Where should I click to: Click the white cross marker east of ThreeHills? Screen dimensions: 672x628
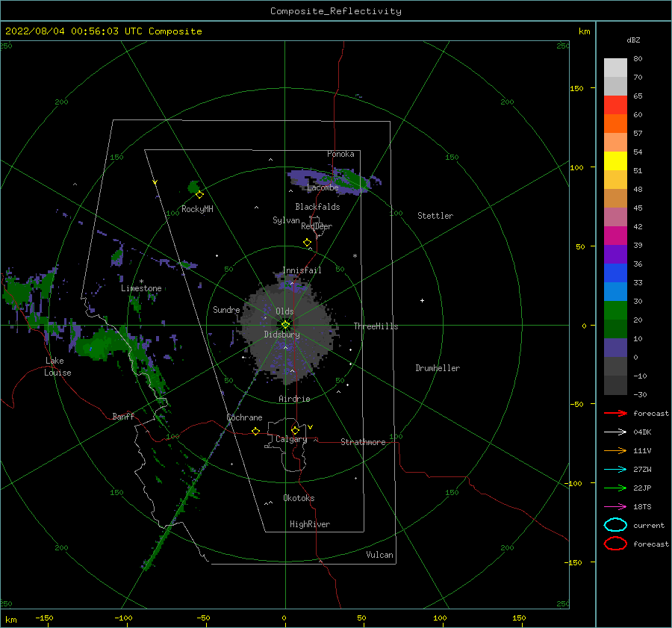(x=422, y=300)
